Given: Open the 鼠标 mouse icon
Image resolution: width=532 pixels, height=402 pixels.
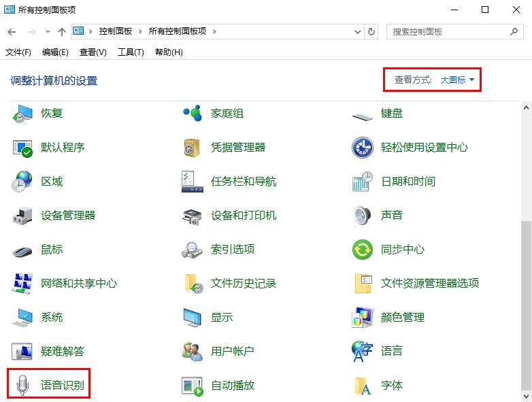Looking at the screenshot, I should pyautogui.click(x=22, y=250).
